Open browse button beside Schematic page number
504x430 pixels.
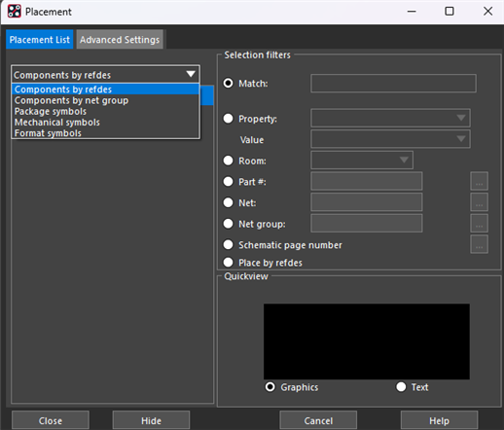[479, 244]
